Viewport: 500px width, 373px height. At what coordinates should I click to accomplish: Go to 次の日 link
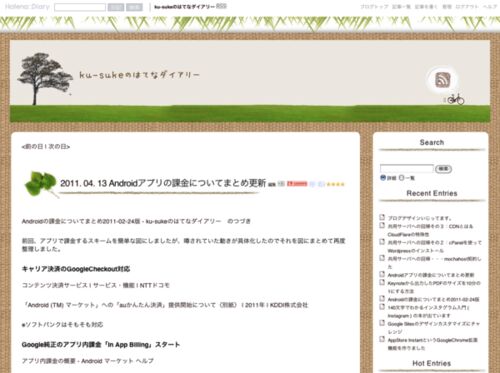click(x=57, y=147)
